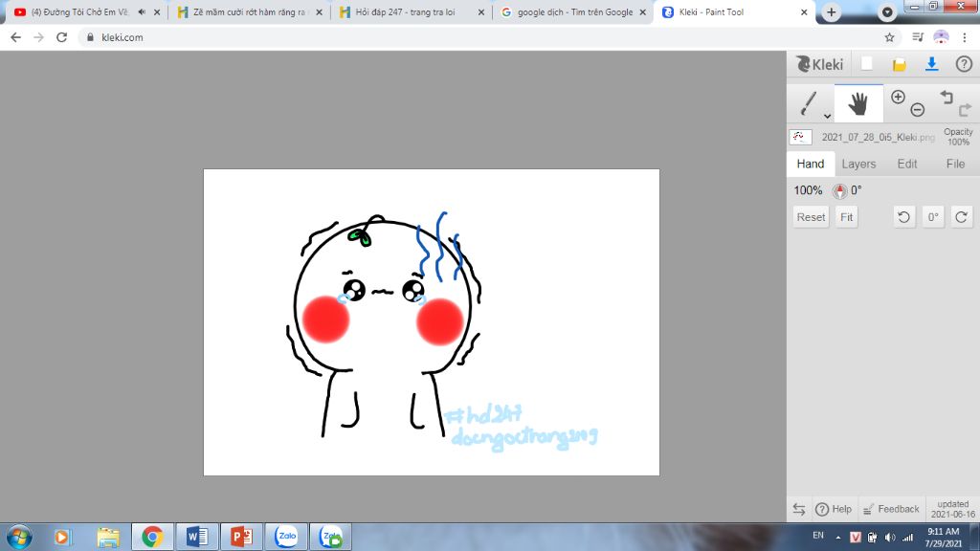Open the Chrome profile avatar
Image resolution: width=980 pixels, height=551 pixels.
coord(941,37)
